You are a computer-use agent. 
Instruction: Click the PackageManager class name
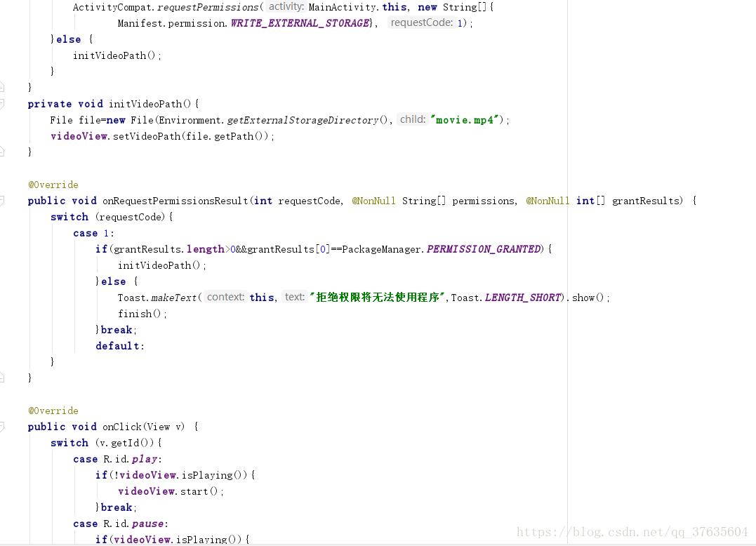click(x=381, y=249)
